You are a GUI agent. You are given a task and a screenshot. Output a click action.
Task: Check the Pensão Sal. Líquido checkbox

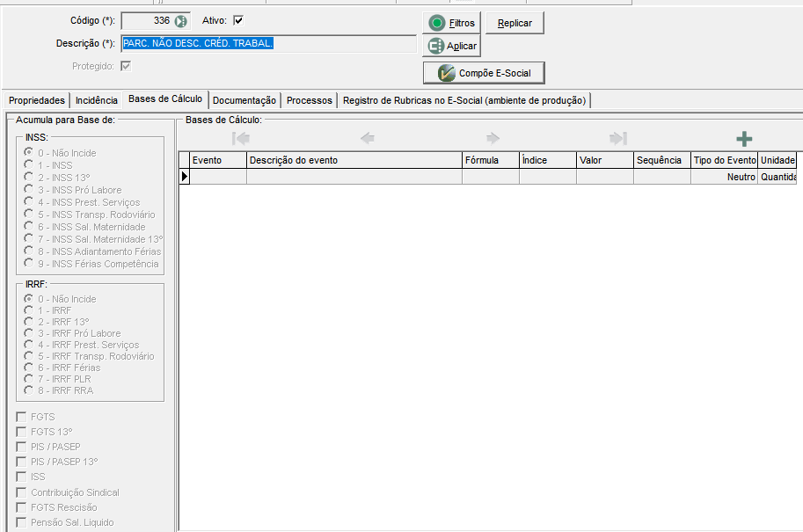click(x=21, y=522)
